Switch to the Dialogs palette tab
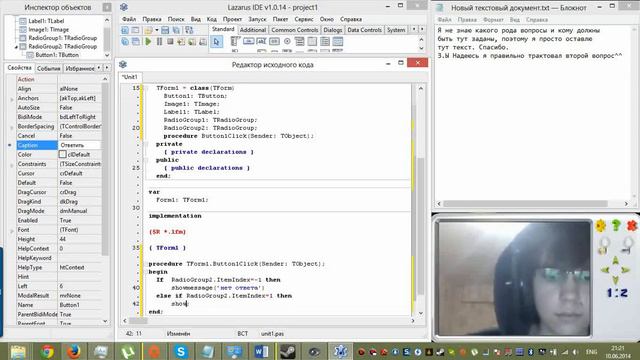Viewport: 640px width, 360px height. (x=333, y=30)
